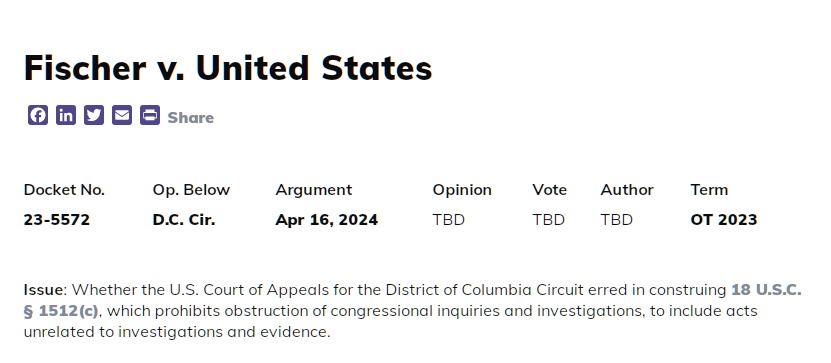Image resolution: width=831 pixels, height=363 pixels.
Task: Click the TBD value under Vote
Action: (x=549, y=219)
